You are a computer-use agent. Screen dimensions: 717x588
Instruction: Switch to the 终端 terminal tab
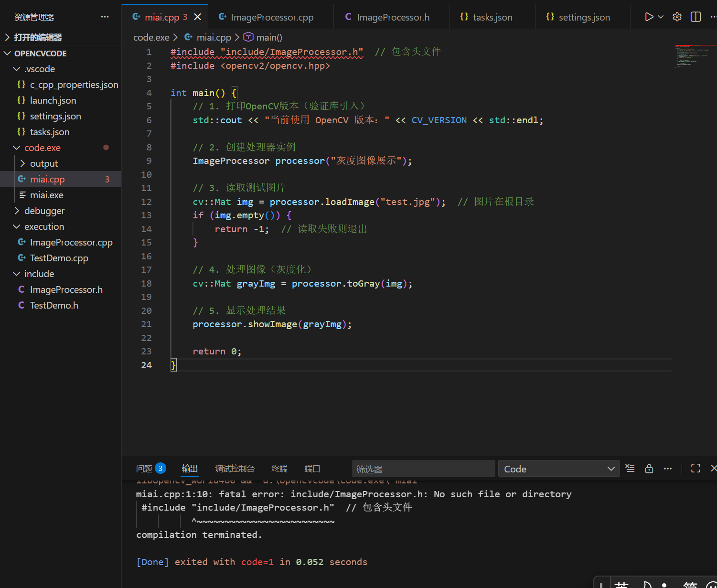click(x=279, y=469)
